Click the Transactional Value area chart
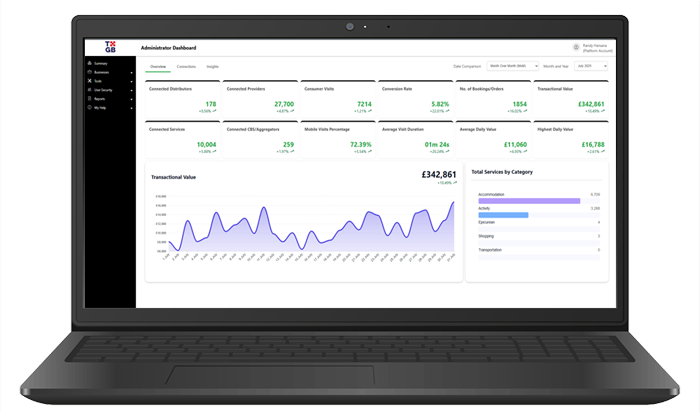700x414 pixels. tap(311, 227)
